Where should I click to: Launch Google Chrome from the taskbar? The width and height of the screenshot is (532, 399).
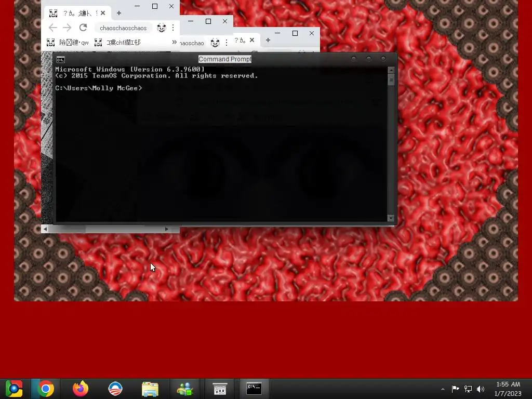pos(46,389)
